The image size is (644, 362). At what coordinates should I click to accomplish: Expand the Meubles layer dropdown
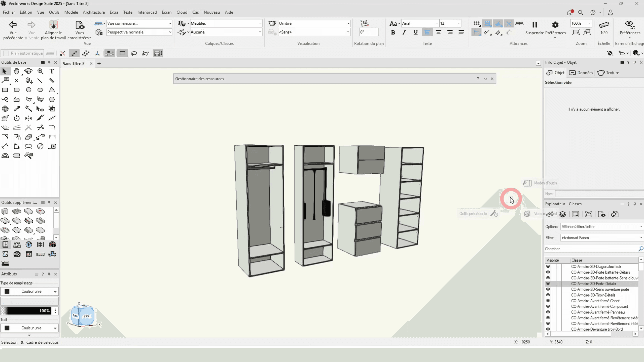260,23
